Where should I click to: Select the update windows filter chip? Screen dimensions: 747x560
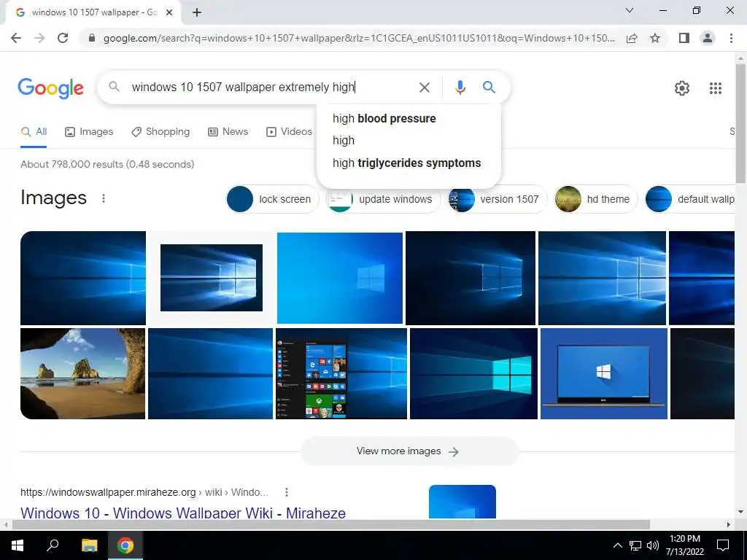(382, 199)
